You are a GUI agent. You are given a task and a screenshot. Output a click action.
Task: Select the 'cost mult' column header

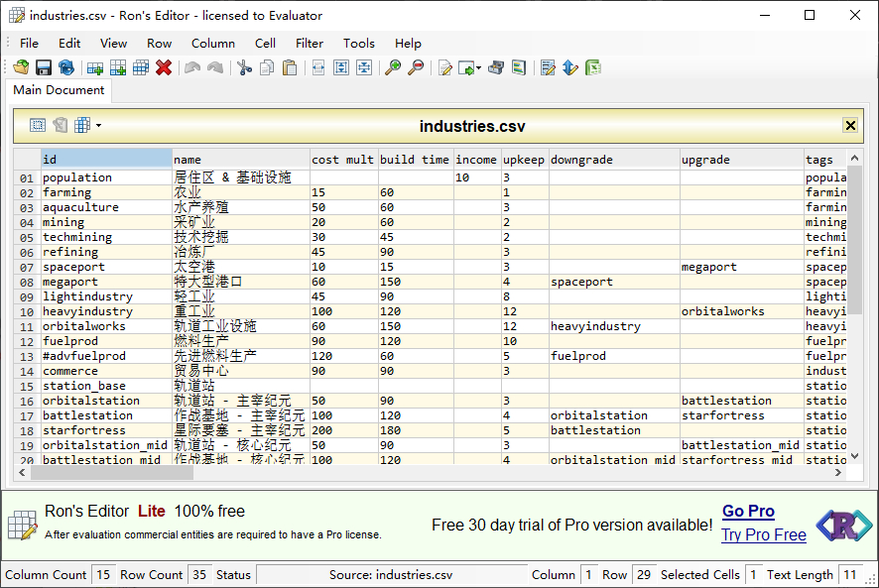click(x=342, y=159)
